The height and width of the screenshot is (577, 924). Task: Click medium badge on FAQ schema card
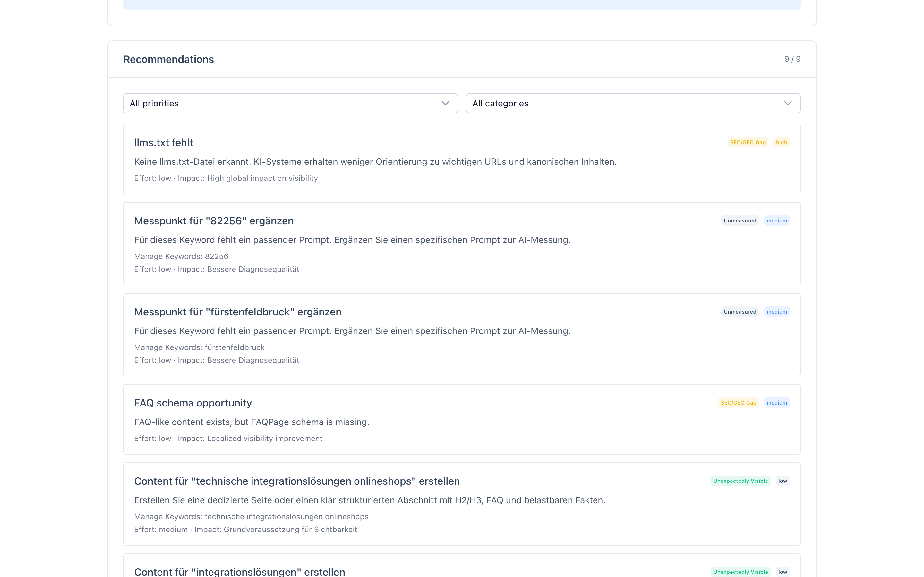click(777, 403)
